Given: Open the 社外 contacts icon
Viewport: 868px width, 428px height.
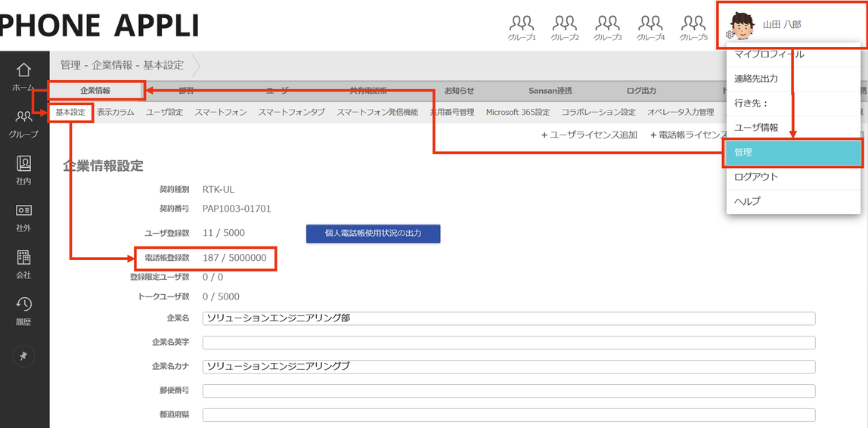Looking at the screenshot, I should (x=23, y=216).
